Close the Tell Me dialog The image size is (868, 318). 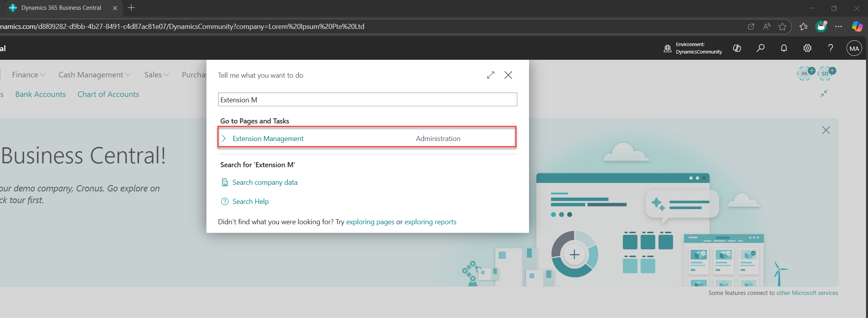pos(508,75)
